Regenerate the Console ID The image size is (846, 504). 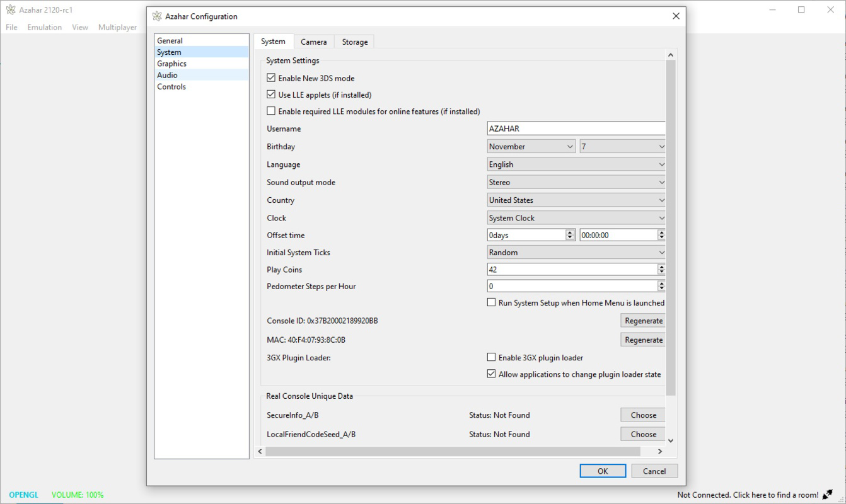[x=642, y=321]
